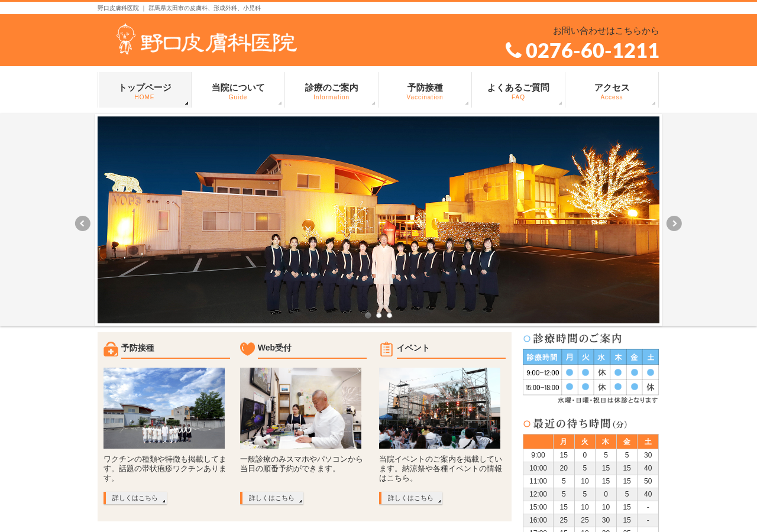Click the Web受付 card heading
This screenshot has height=532, width=757.
point(274,348)
